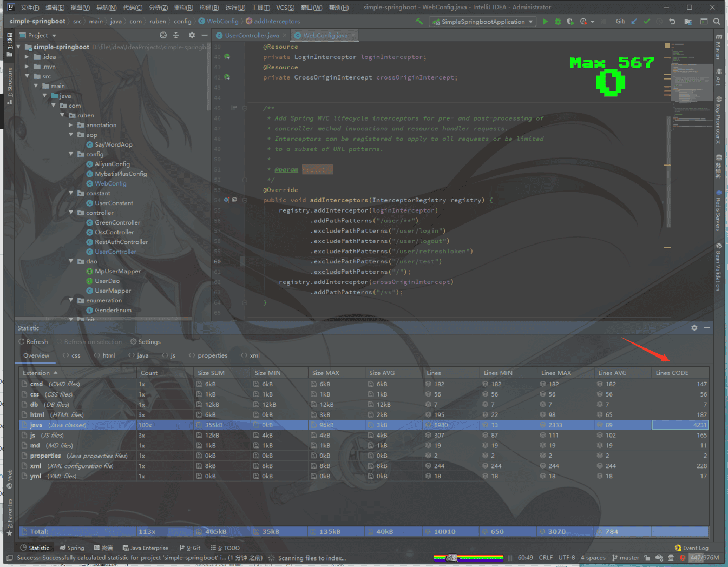Click the Git commit checkmark icon
The width and height of the screenshot is (728, 567).
[646, 22]
